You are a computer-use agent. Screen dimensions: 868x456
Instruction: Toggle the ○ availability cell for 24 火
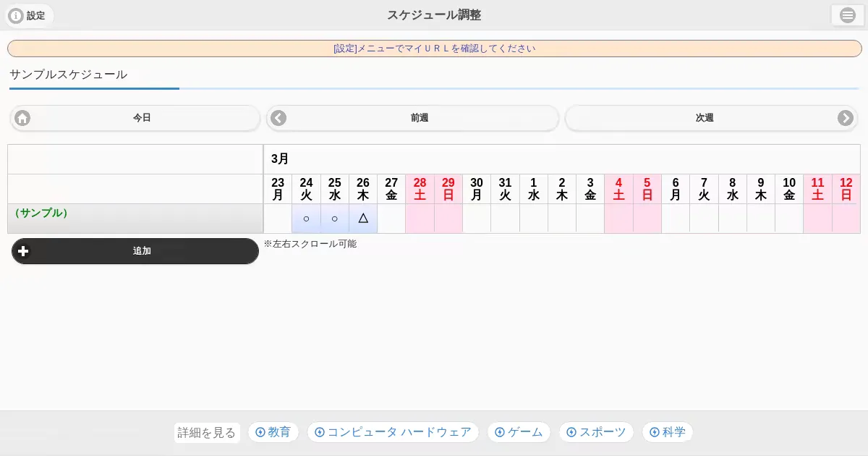pos(306,218)
